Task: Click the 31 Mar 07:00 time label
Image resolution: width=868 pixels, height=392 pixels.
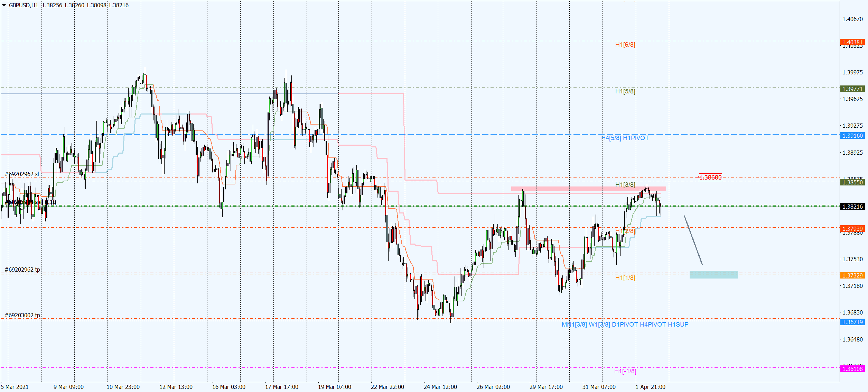Action: (599, 387)
